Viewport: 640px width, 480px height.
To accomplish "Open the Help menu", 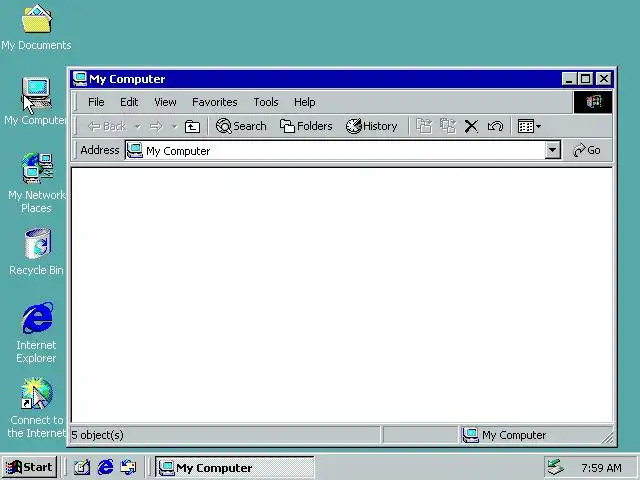I will pyautogui.click(x=304, y=102).
